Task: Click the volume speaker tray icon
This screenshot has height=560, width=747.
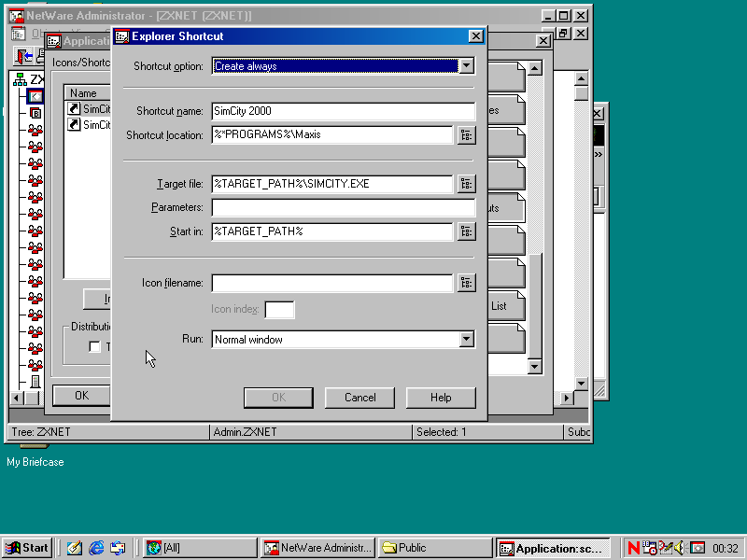Action: tap(680, 548)
